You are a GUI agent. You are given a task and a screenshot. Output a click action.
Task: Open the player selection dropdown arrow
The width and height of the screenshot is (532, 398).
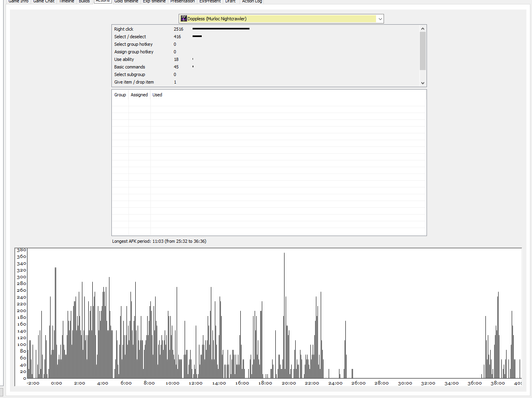tap(380, 19)
